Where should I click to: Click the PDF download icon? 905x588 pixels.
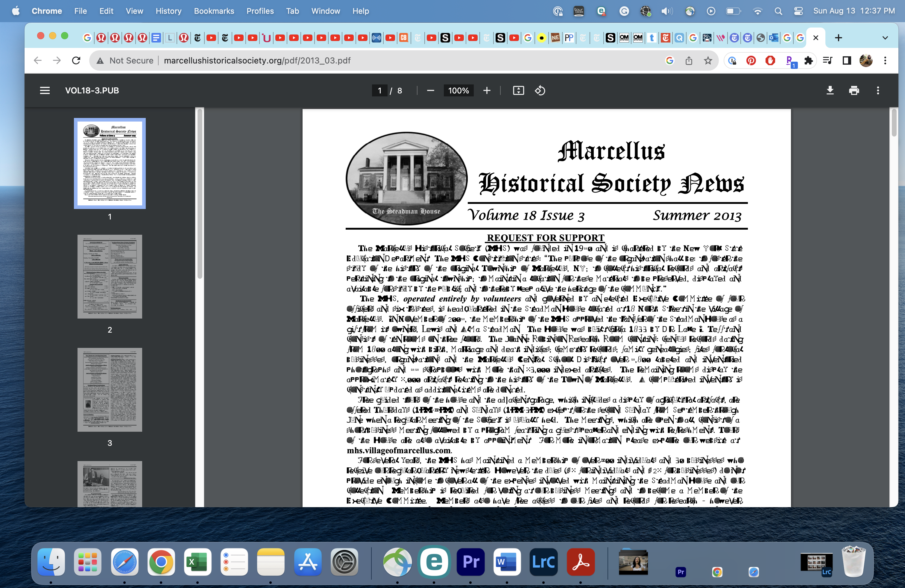(x=830, y=90)
